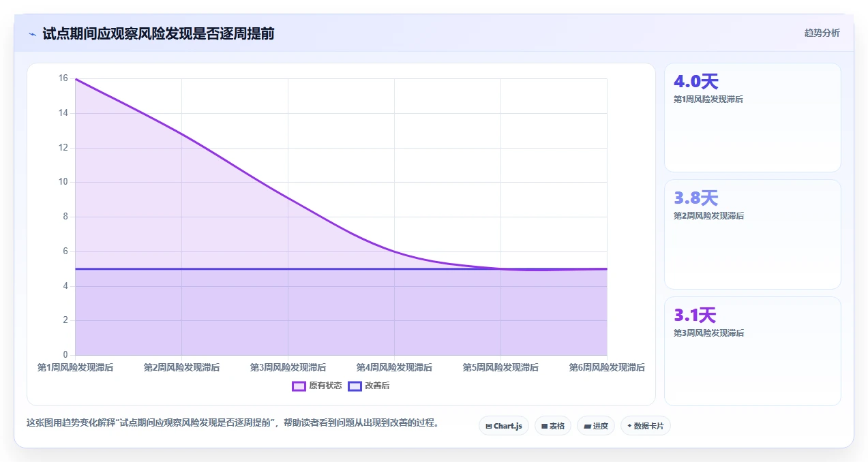Click the 原有状态 purple legend swatch

(x=299, y=386)
